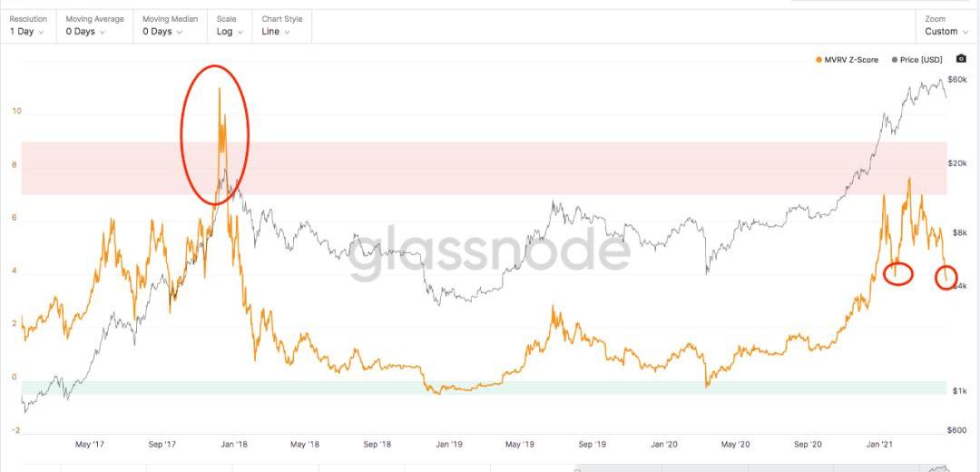
Task: Click the camera screenshot icon
Action: [x=961, y=59]
